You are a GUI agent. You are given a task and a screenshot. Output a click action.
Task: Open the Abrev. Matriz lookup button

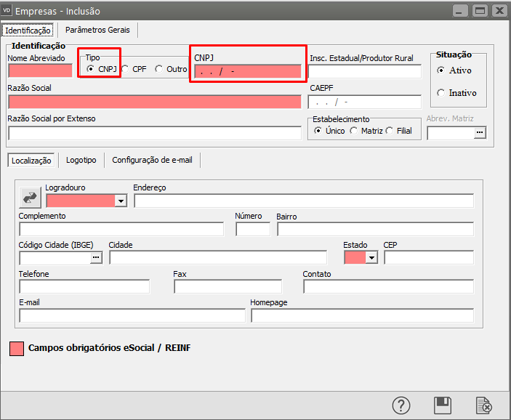479,133
